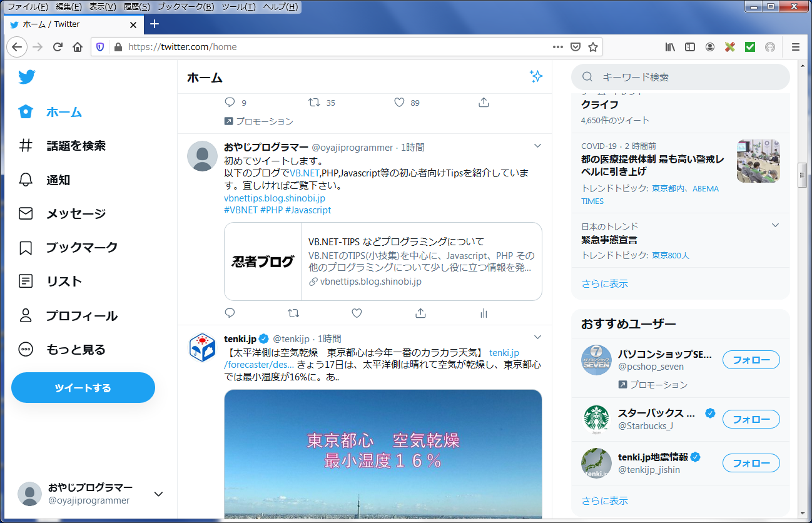Image resolution: width=812 pixels, height=523 pixels.
Task: Click tenki.jp avatar in timeline
Action: [203, 347]
